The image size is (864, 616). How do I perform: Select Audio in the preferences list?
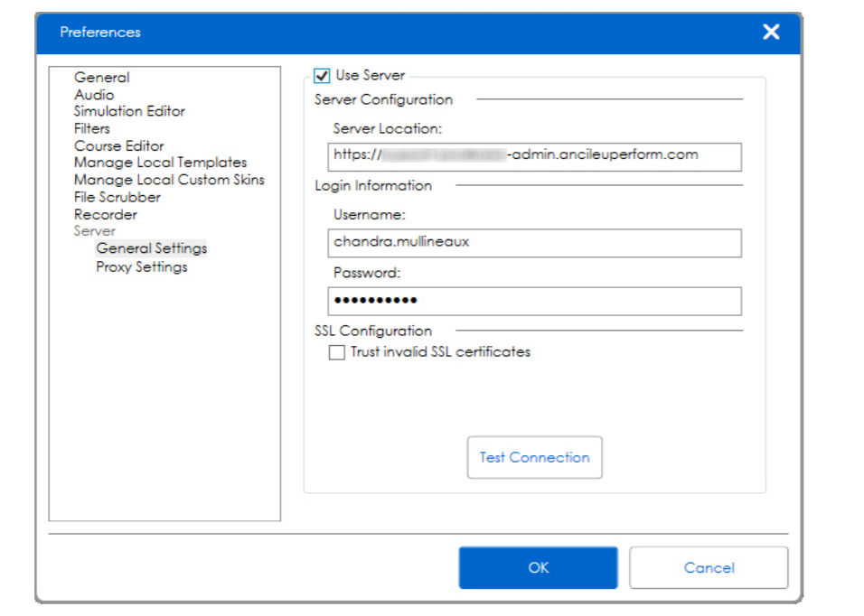pyautogui.click(x=94, y=95)
